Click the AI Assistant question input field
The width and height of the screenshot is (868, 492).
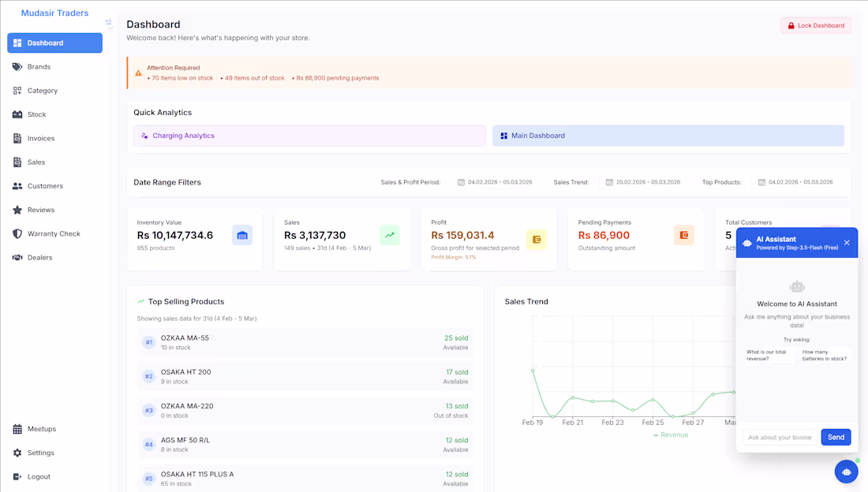point(779,437)
